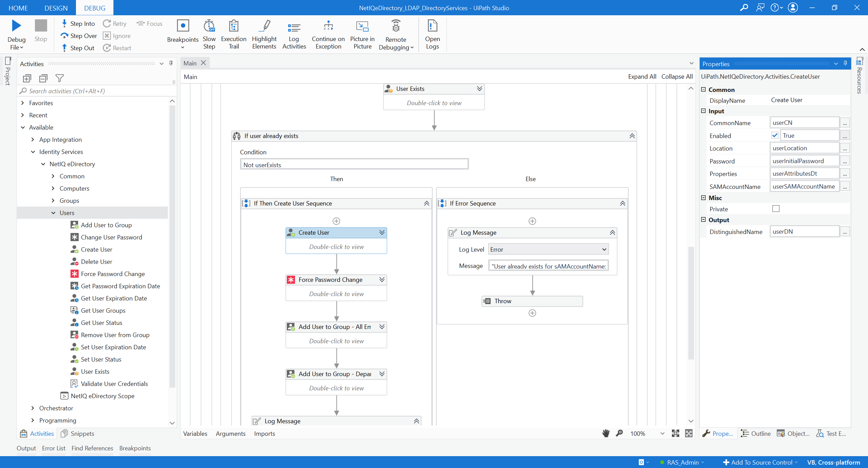
Task: Click Expand All in the designer
Action: 642,77
